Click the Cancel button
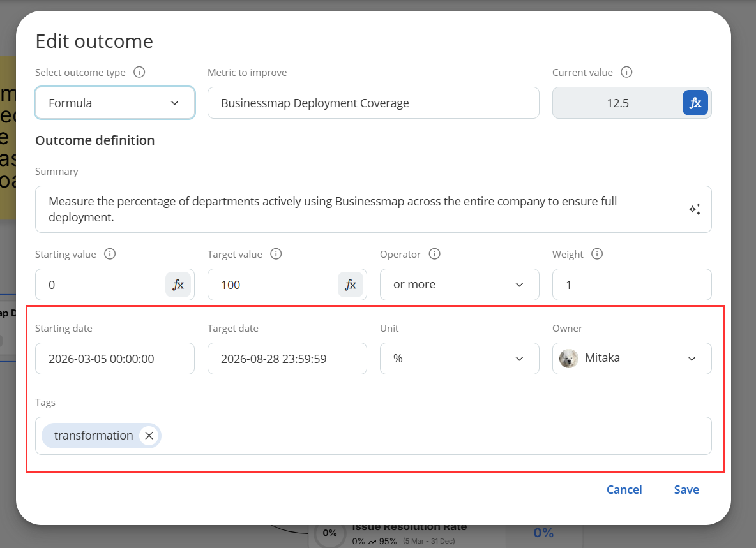 pos(624,489)
